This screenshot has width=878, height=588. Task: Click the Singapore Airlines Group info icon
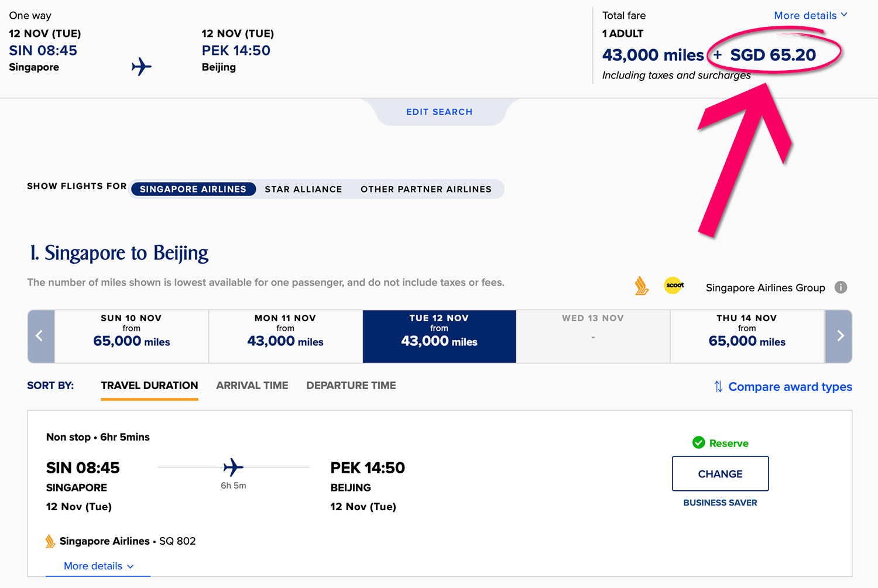(841, 287)
